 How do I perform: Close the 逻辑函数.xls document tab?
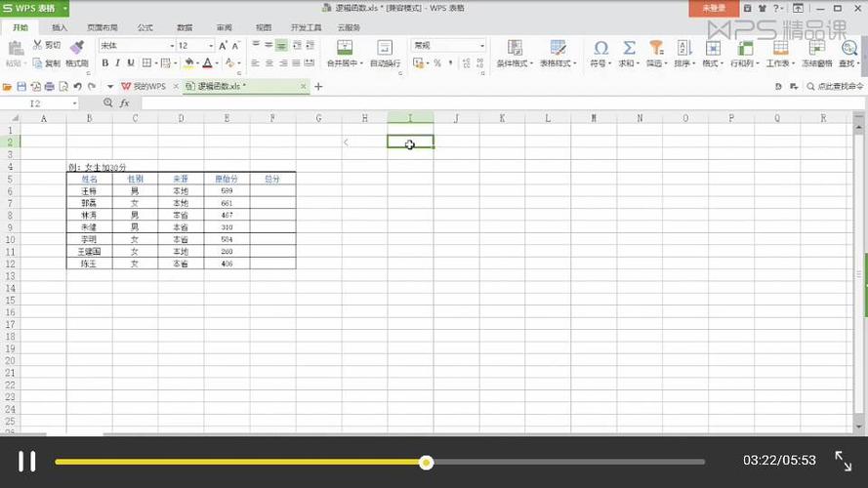point(303,86)
